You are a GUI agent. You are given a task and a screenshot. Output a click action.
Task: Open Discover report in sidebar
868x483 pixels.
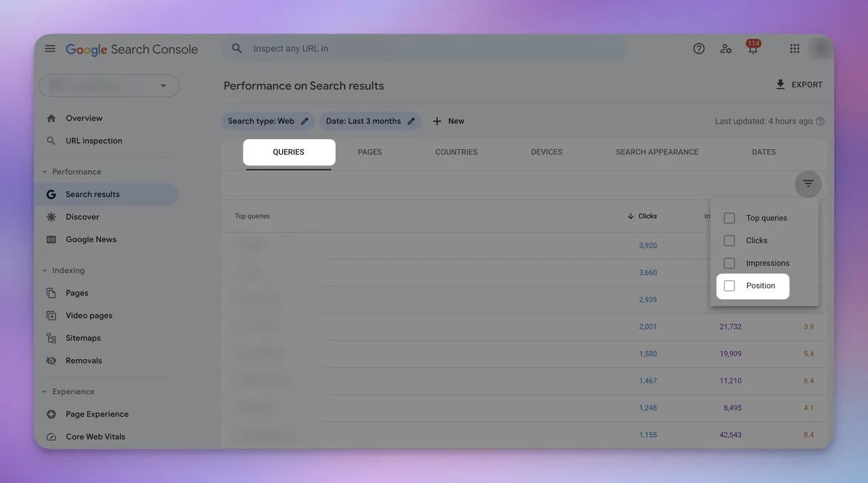click(83, 217)
